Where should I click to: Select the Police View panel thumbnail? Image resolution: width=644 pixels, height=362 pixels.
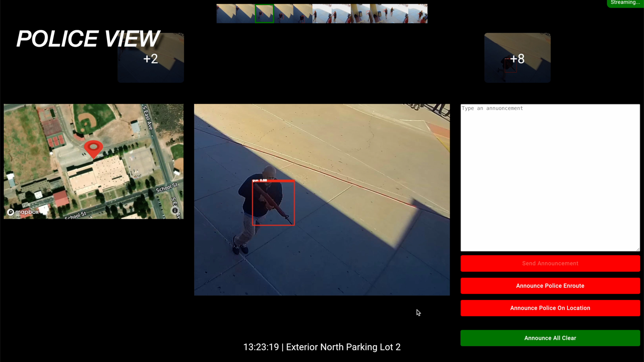[x=150, y=57]
